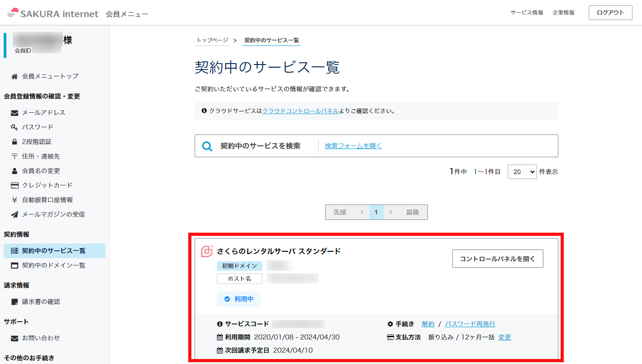
Task: Click the envelope icon beside お問い合わせ
Action: (15, 338)
